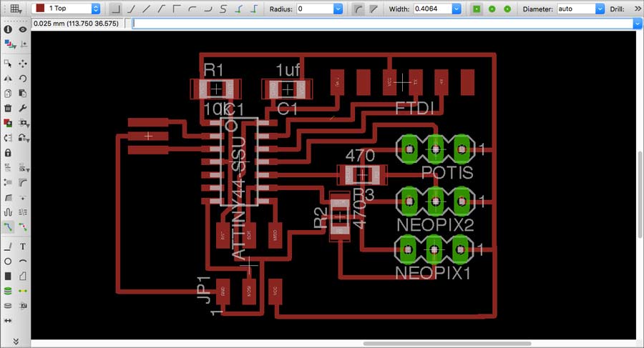Expand the Radius dropdown
Screen dimensions: 644x348
[338, 9]
